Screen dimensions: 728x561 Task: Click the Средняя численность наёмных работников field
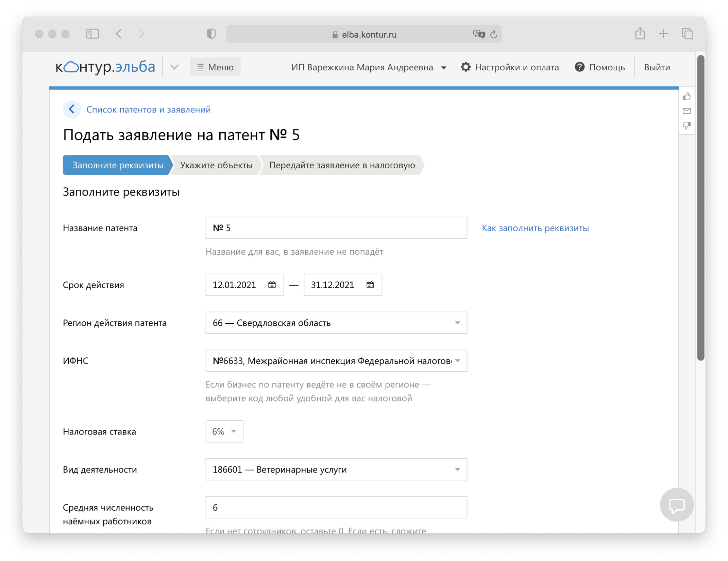pos(336,508)
